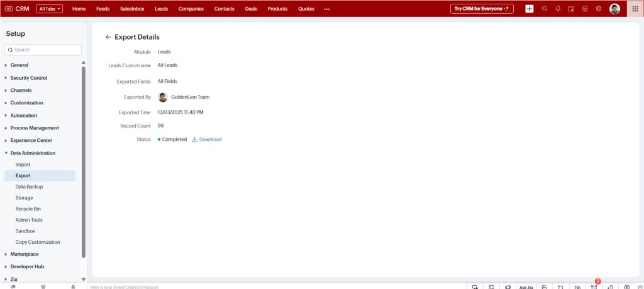Viewport: 644px width, 289px height.
Task: Click the Smart Chat input bar
Action: (x=277, y=287)
